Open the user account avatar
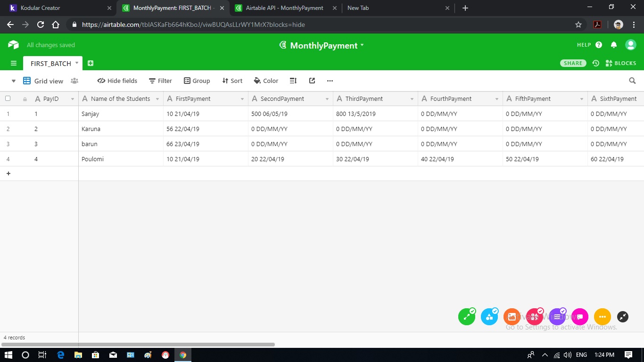This screenshot has width=644, height=362. click(x=630, y=45)
